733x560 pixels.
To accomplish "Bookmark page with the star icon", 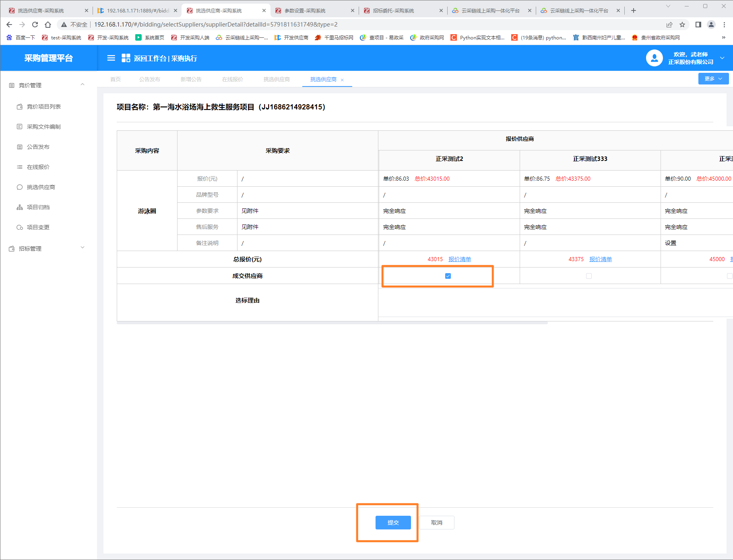I will pos(682,25).
